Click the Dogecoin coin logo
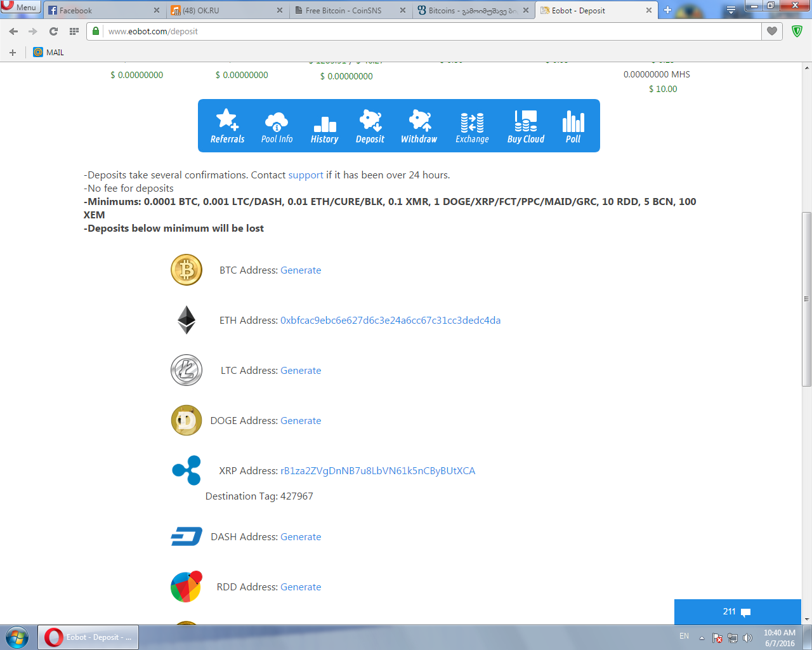Screen dimensions: 812x650 point(187,420)
